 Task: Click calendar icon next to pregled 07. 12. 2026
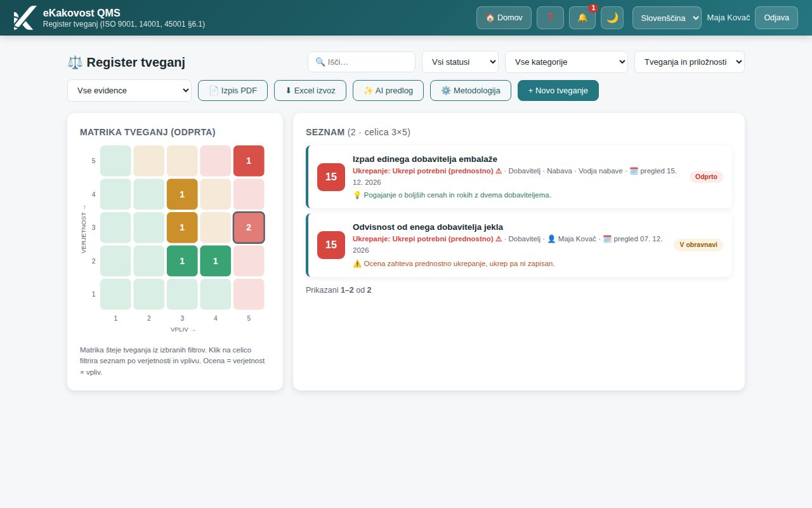607,239
